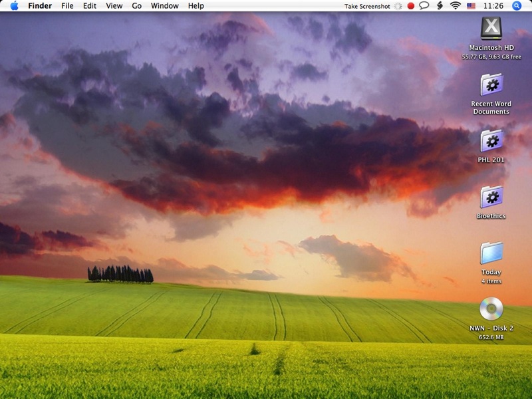Select the NWN - Disk 2 disc icon
Image resolution: width=532 pixels, height=399 pixels.
click(491, 309)
